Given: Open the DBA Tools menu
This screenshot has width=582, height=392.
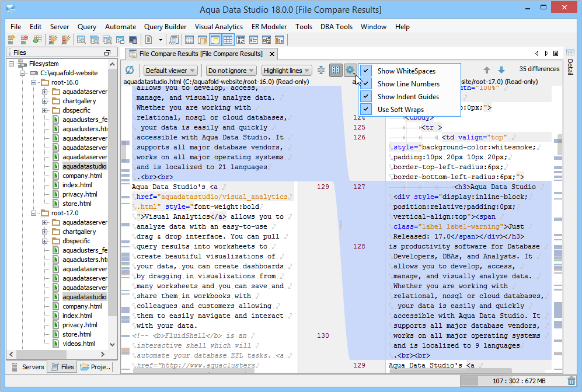Looking at the screenshot, I should point(337,27).
